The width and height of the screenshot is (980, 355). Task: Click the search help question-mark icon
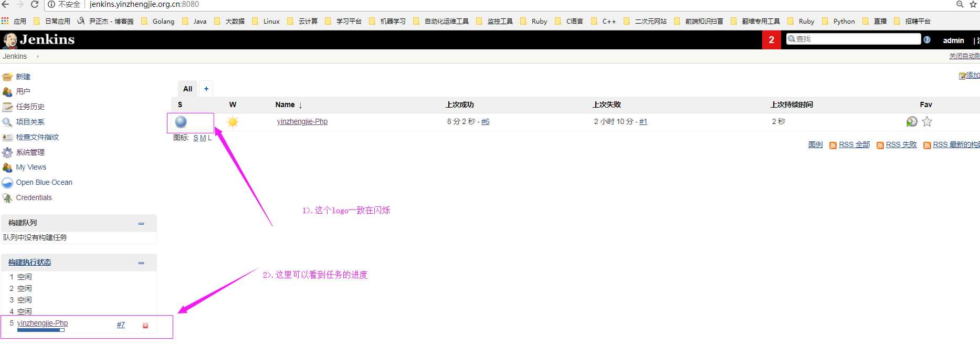click(927, 40)
